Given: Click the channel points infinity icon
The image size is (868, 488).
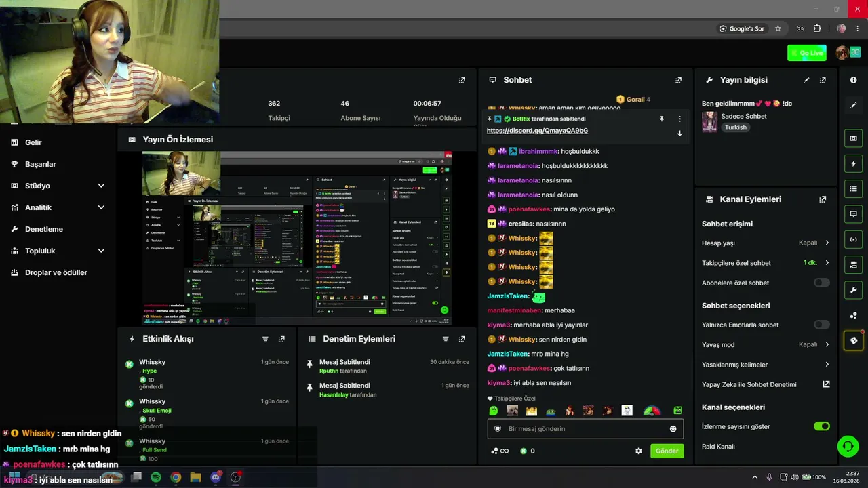Looking at the screenshot, I should [500, 451].
